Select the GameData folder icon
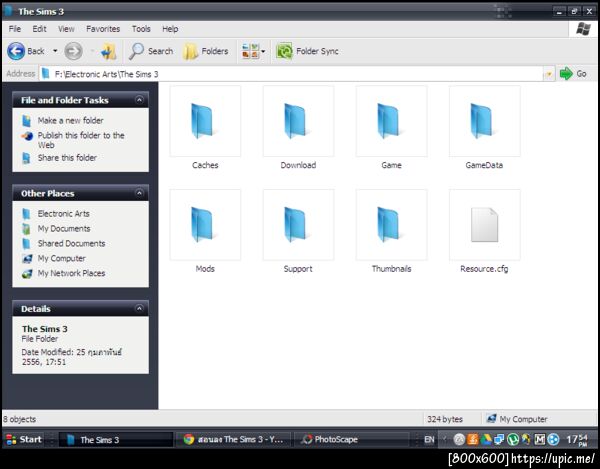The image size is (600, 469). [484, 121]
